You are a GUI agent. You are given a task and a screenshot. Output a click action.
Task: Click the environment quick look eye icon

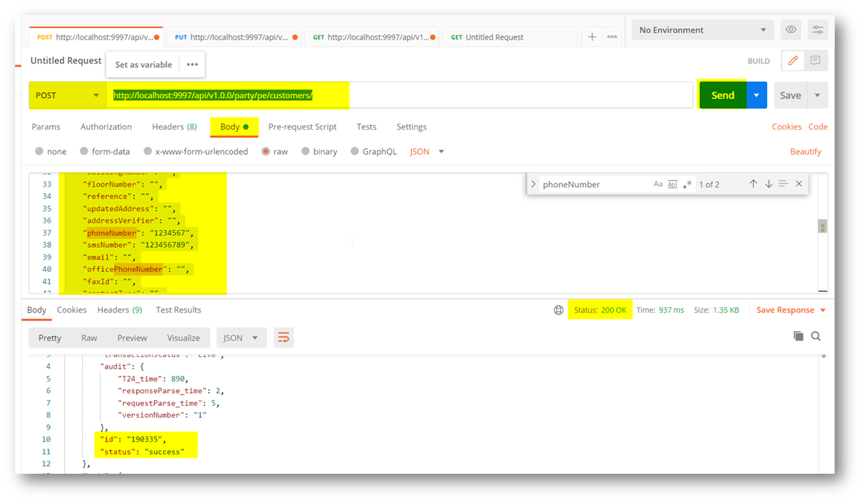tap(791, 30)
